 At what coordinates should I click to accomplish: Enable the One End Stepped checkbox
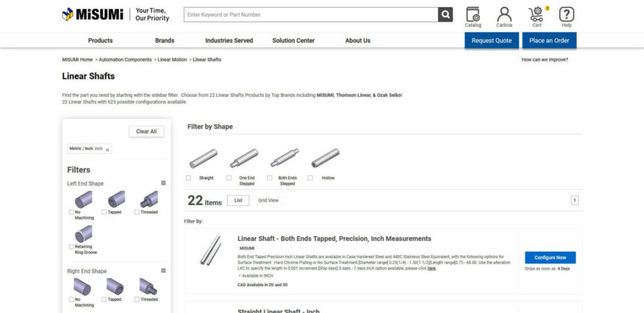pos(229,178)
